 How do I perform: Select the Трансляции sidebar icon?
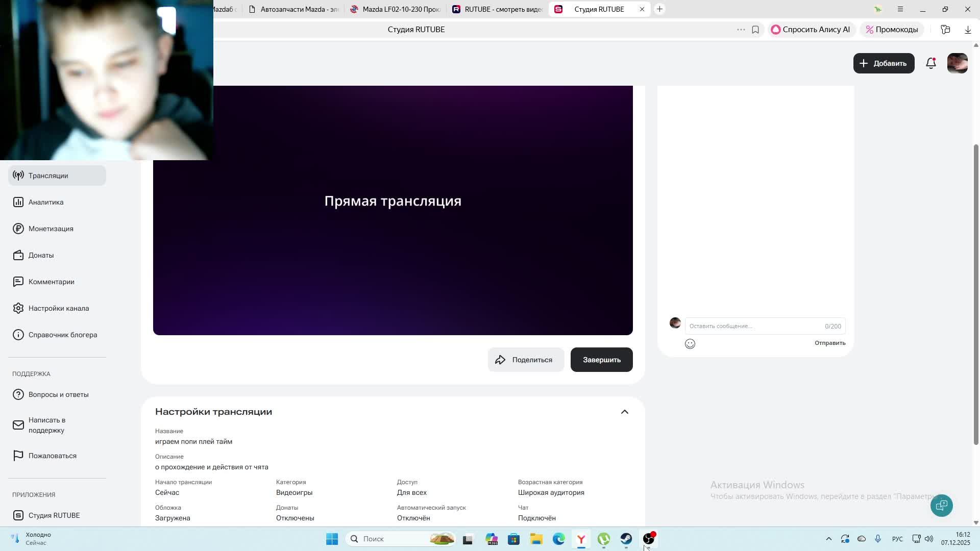pos(18,175)
